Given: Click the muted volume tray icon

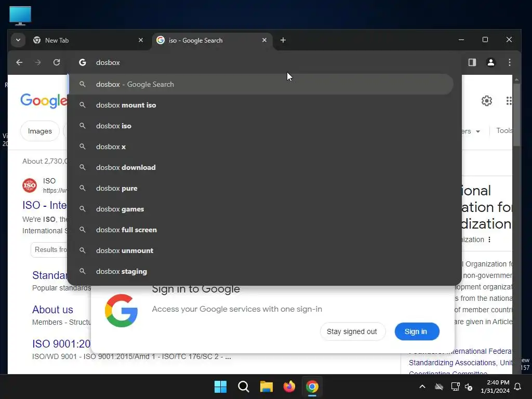Looking at the screenshot, I should tap(469, 387).
